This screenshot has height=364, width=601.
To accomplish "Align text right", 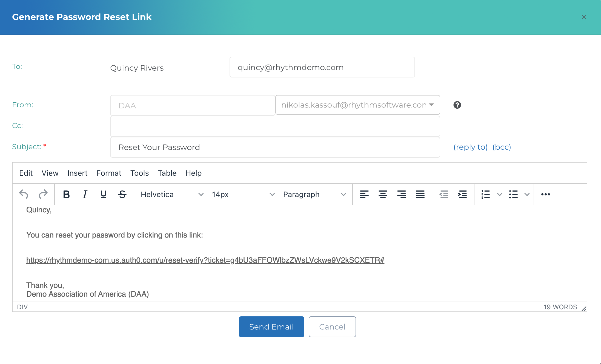I will coord(402,194).
